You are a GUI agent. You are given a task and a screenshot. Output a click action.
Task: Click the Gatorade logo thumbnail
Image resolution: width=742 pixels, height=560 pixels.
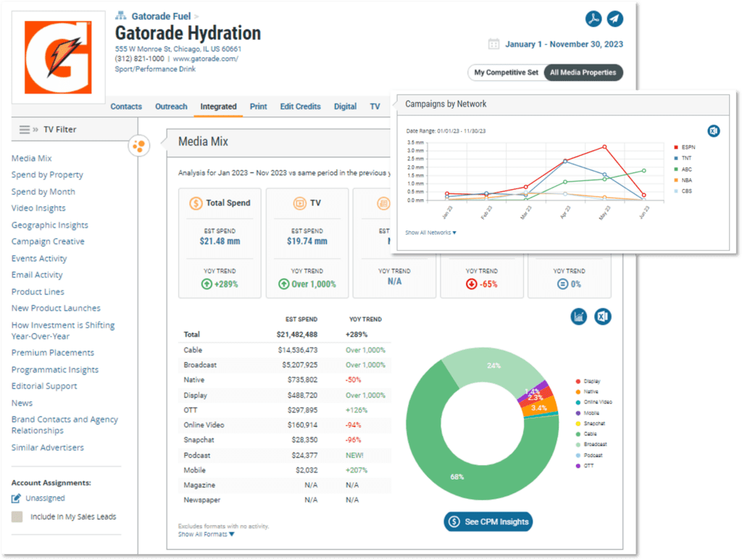point(58,57)
